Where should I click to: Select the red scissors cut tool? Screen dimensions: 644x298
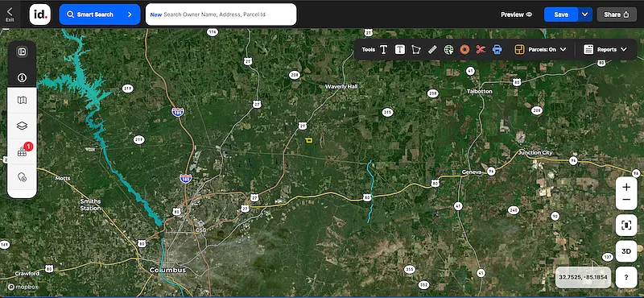(481, 49)
